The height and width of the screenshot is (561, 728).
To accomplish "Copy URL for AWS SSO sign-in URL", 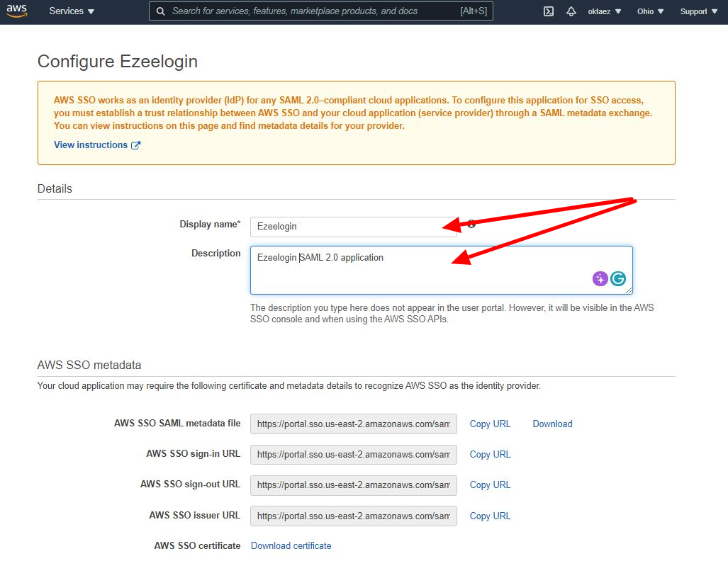I will [490, 454].
